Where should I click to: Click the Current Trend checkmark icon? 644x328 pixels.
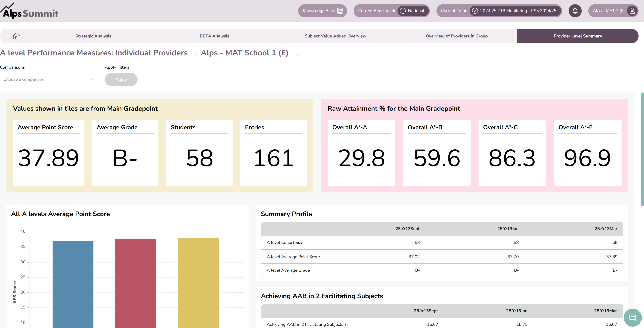tap(475, 11)
